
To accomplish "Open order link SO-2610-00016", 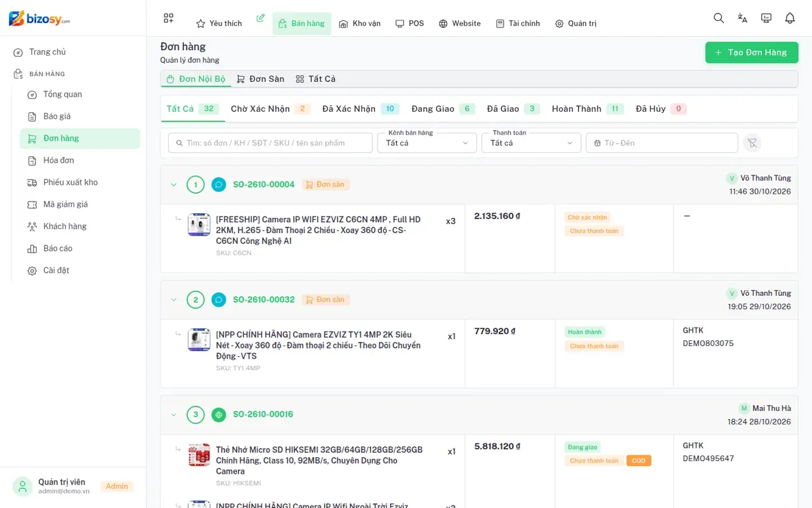I will click(x=263, y=415).
